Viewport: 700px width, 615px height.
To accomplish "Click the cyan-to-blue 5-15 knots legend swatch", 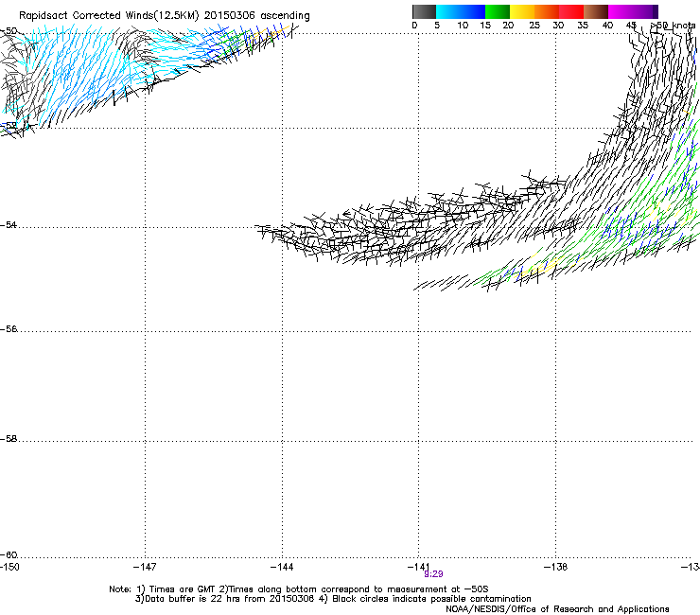I will 461,11.
